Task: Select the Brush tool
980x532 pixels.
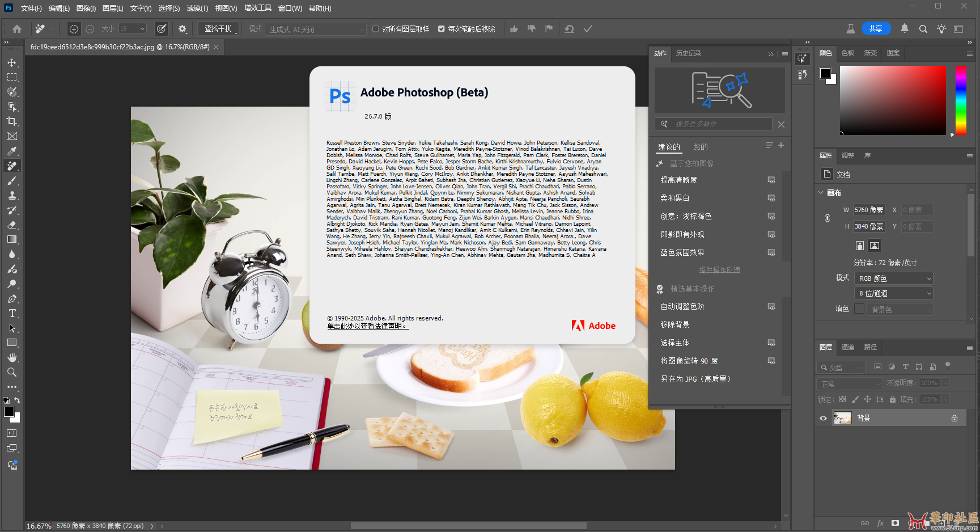Action: tap(12, 180)
